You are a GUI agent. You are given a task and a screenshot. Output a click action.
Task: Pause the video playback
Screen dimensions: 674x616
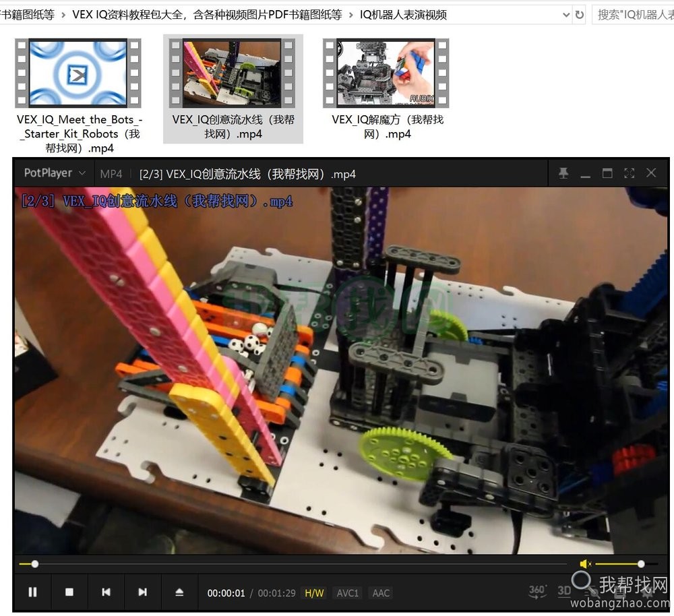[x=32, y=592]
